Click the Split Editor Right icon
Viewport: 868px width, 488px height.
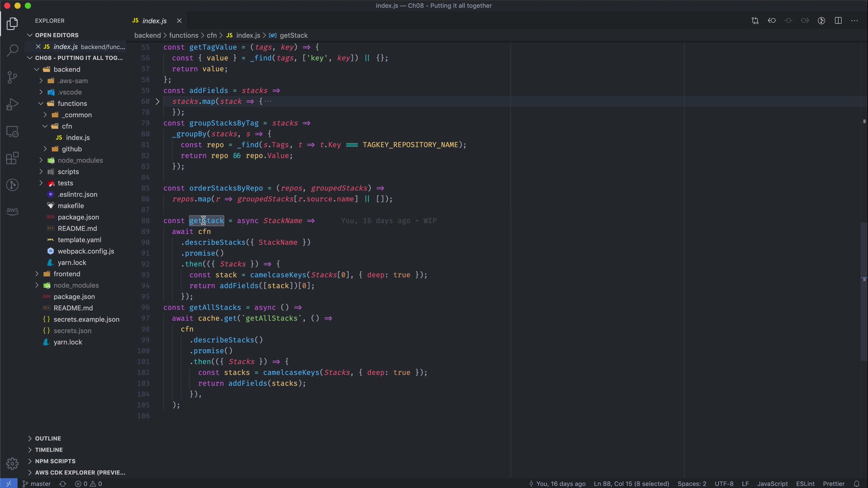click(838, 21)
